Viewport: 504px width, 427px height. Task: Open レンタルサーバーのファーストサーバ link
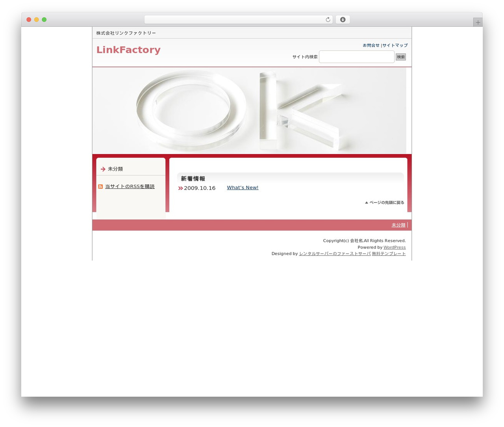point(335,254)
